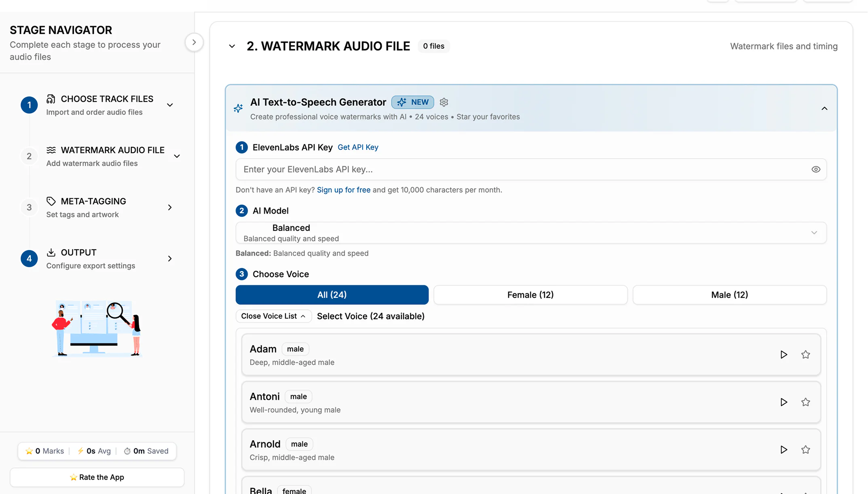Click step 2 AI Model number badge

click(x=242, y=211)
